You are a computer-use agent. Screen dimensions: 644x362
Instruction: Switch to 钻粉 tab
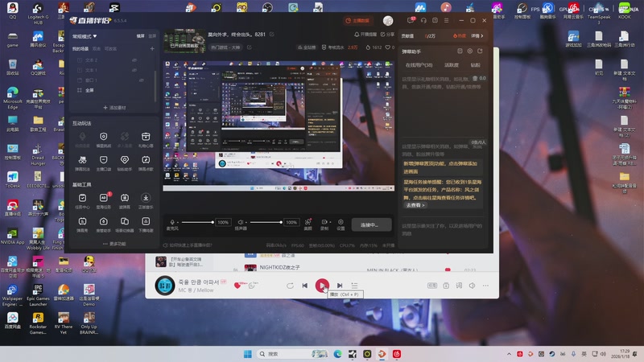point(475,65)
